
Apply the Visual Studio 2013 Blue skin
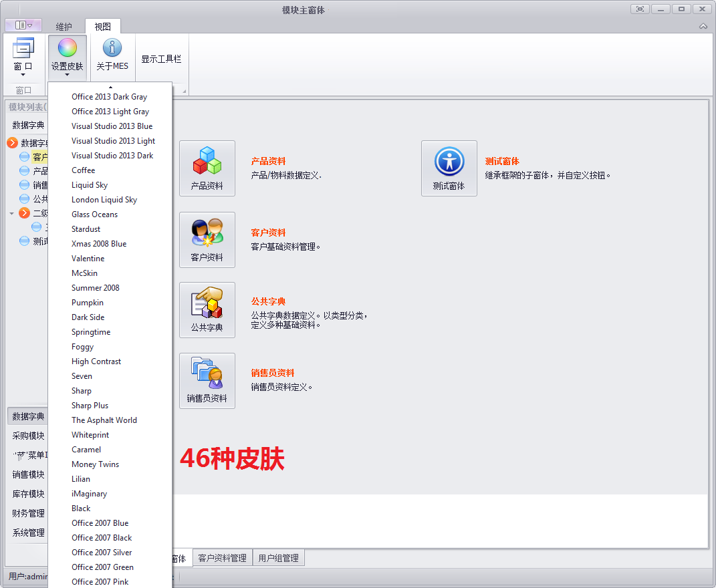coord(110,126)
